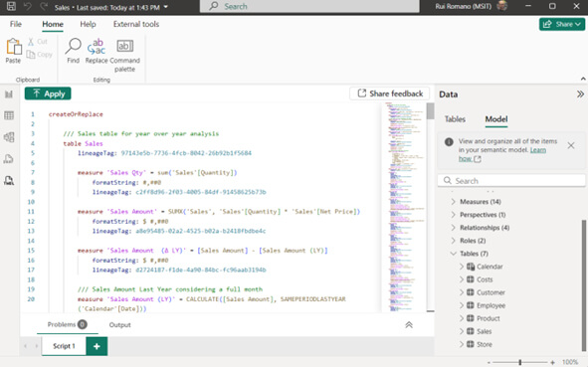Select the Home ribbon tab

tap(53, 24)
